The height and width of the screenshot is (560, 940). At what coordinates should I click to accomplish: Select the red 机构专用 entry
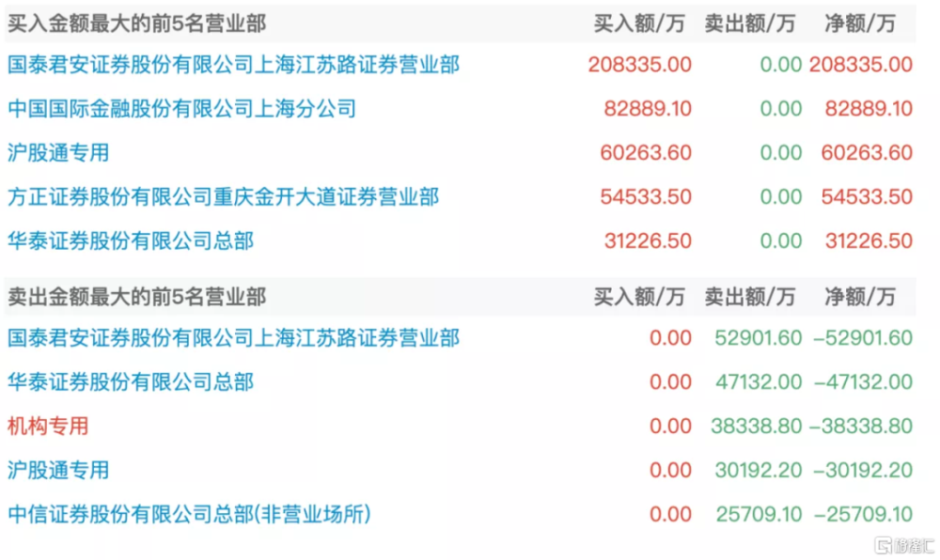(x=48, y=426)
